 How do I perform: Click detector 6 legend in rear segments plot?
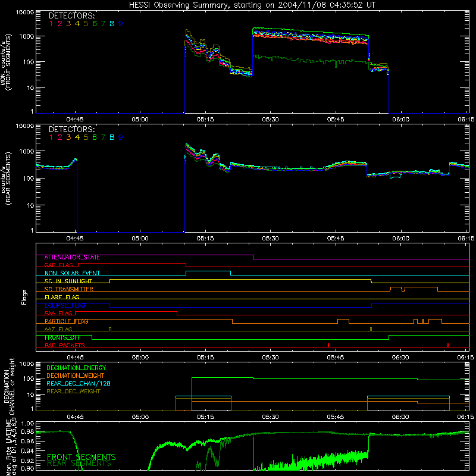point(95,137)
